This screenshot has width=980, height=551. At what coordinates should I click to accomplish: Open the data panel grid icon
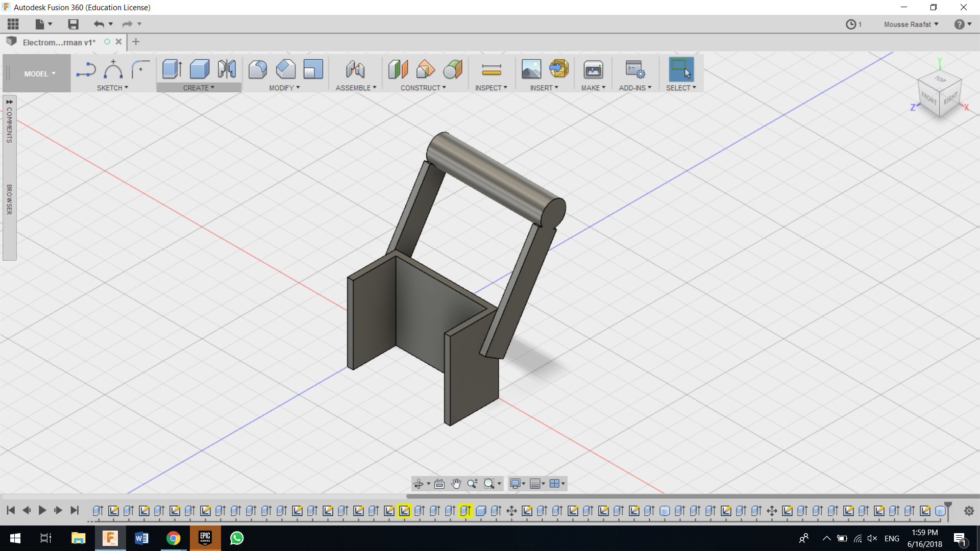(x=13, y=24)
